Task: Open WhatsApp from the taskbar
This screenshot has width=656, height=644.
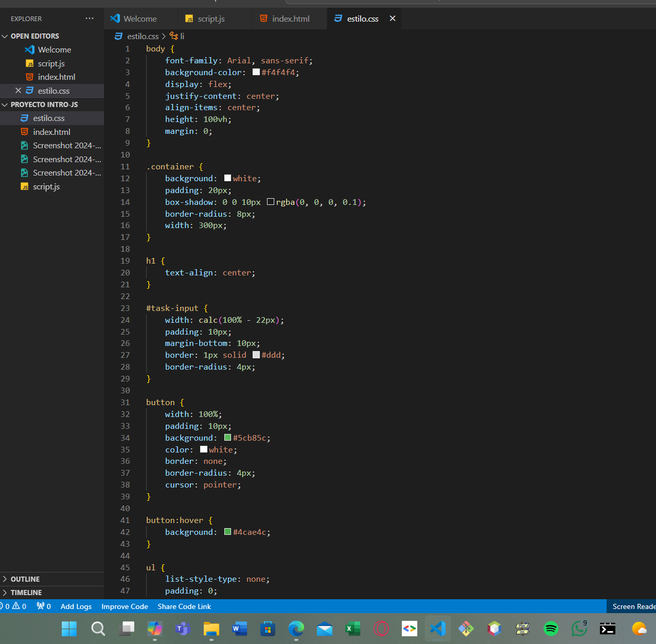Action: (579, 629)
